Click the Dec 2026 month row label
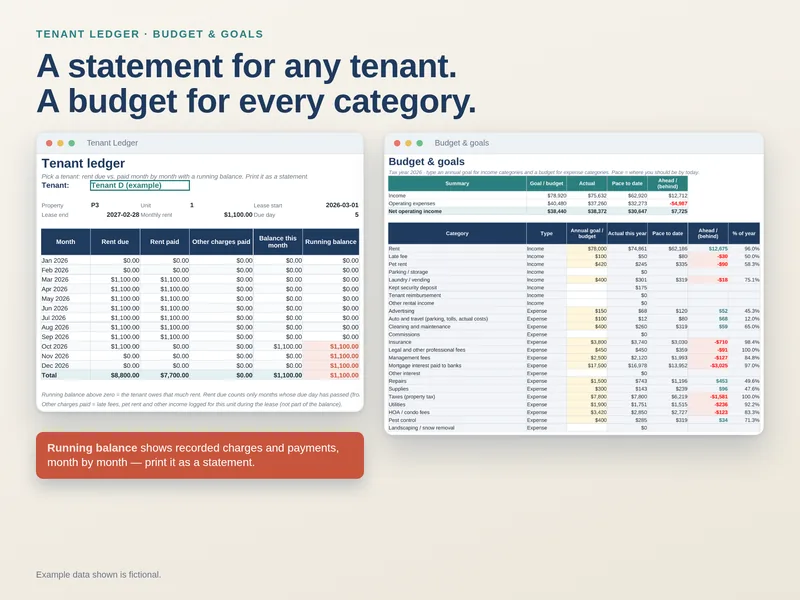 click(x=55, y=366)
